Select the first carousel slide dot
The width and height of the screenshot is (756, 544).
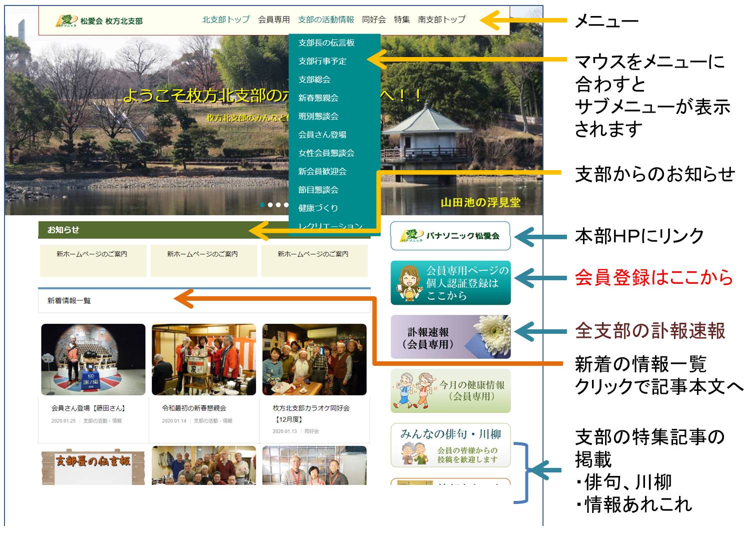click(x=262, y=205)
